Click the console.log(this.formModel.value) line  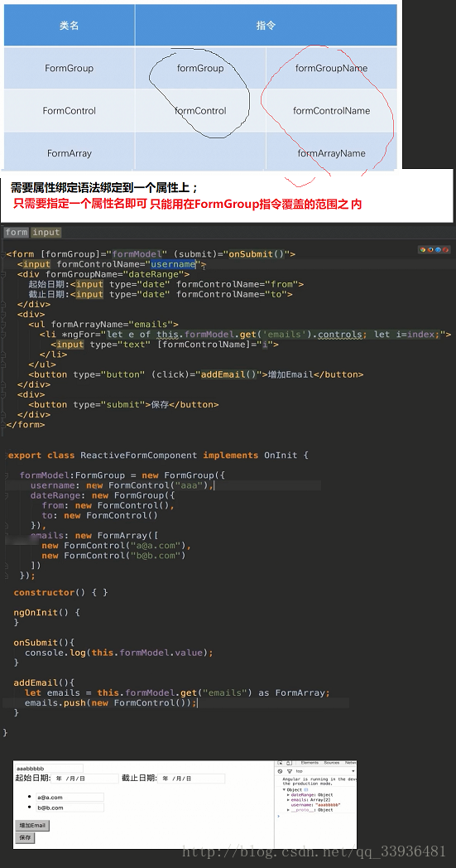pyautogui.click(x=119, y=653)
